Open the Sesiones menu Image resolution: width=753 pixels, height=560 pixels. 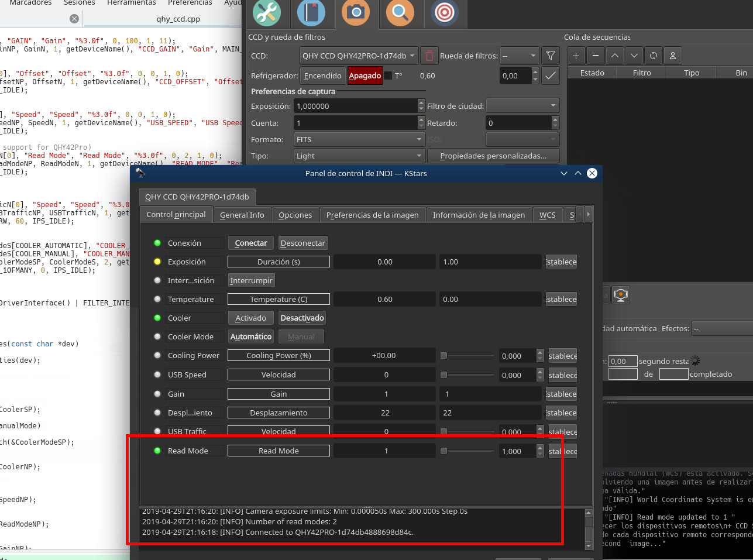pos(80,3)
